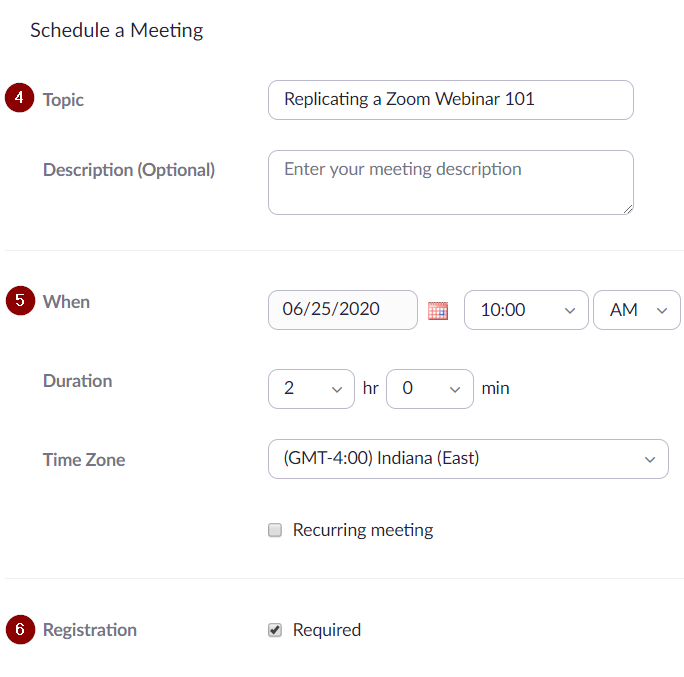Expand the duration minutes dropdown
This screenshot has height=677, width=684.
(x=430, y=389)
